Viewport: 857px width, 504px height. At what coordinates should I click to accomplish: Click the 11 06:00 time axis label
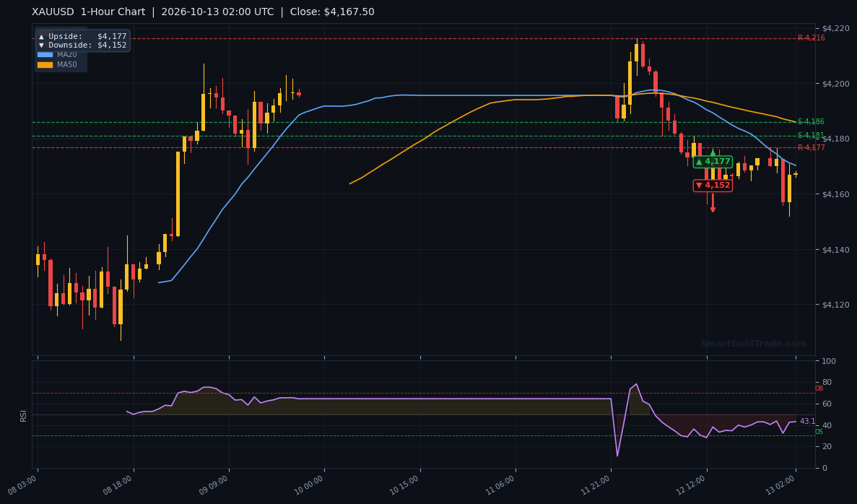500,485
